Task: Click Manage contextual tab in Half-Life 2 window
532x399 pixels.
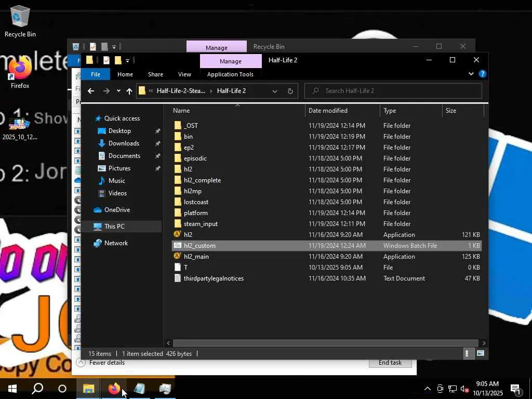Action: coord(231,61)
